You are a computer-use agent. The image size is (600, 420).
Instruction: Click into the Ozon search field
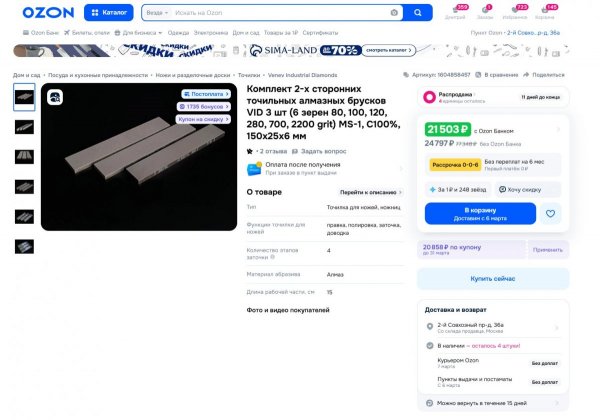click(x=279, y=13)
